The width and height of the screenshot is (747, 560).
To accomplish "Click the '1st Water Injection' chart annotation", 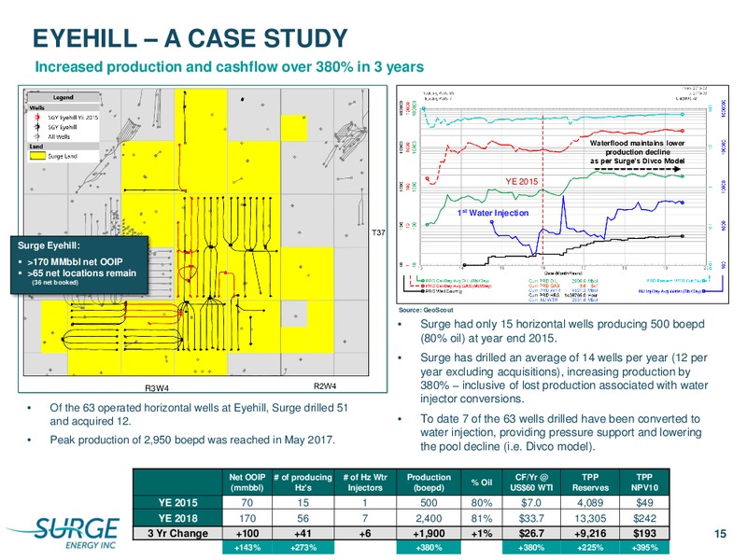I will point(493,213).
